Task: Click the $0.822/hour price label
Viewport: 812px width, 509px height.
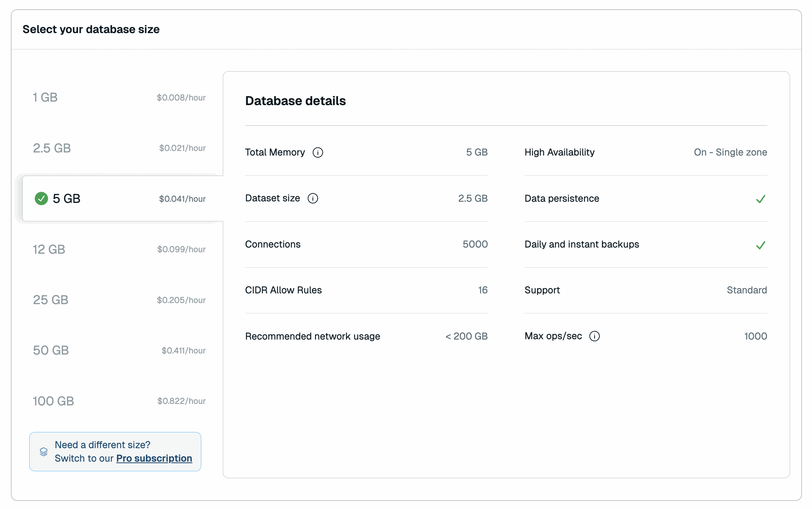Action: point(181,401)
